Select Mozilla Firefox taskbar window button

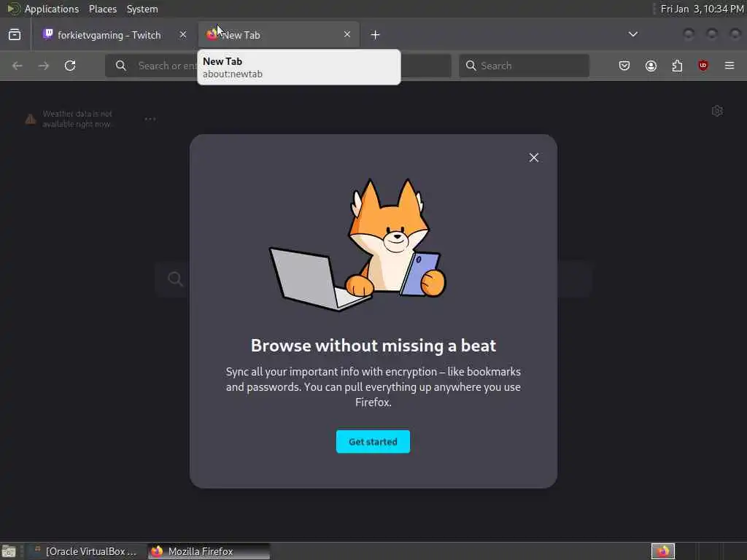click(x=209, y=551)
